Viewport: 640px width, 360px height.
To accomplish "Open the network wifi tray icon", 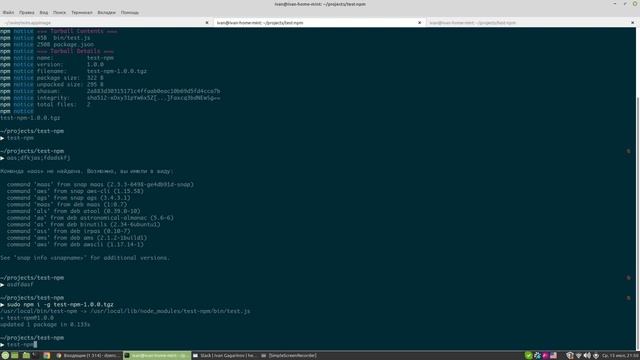I will (579, 356).
